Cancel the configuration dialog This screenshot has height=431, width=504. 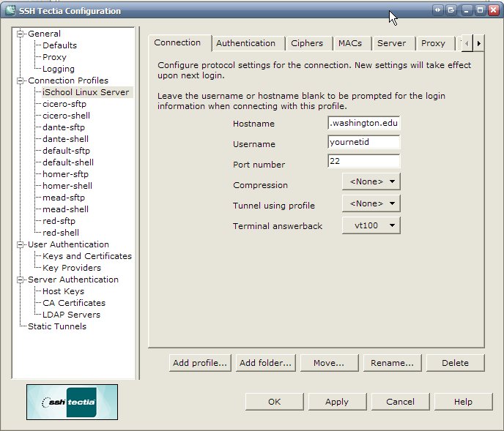[x=400, y=402]
